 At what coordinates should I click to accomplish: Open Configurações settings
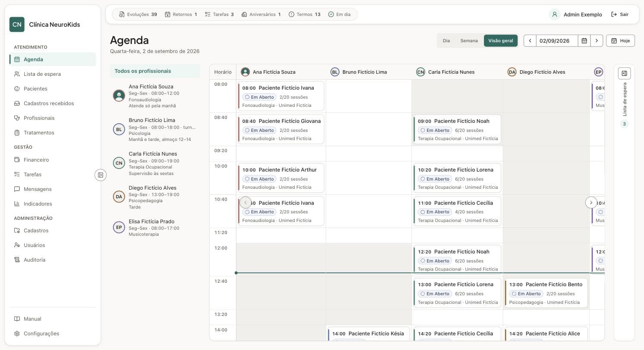click(53, 334)
